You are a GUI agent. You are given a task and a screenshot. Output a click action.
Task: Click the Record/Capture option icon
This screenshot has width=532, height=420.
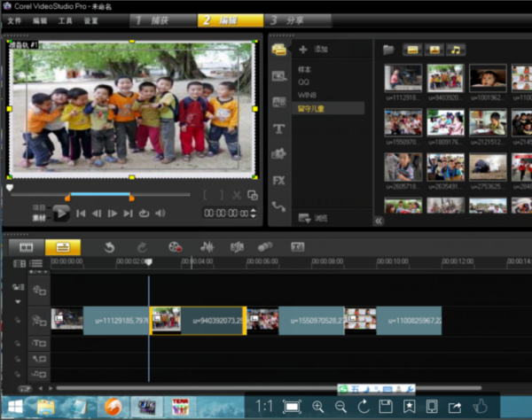(176, 247)
